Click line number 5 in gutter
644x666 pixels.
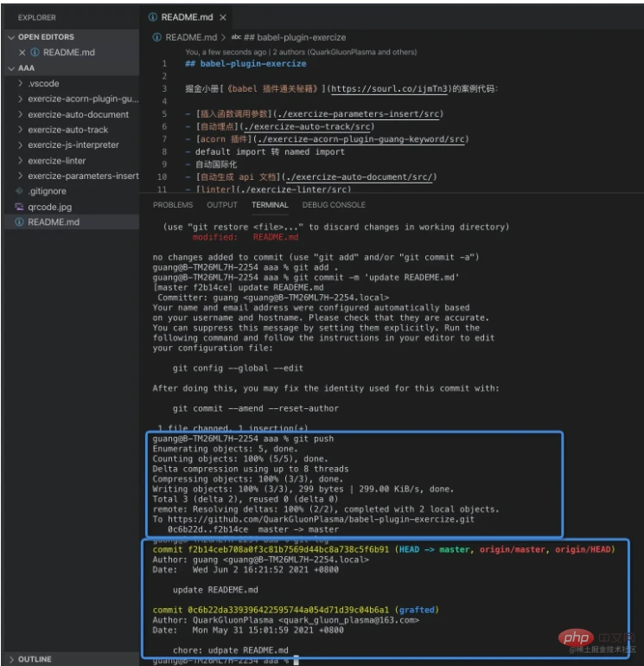click(164, 114)
